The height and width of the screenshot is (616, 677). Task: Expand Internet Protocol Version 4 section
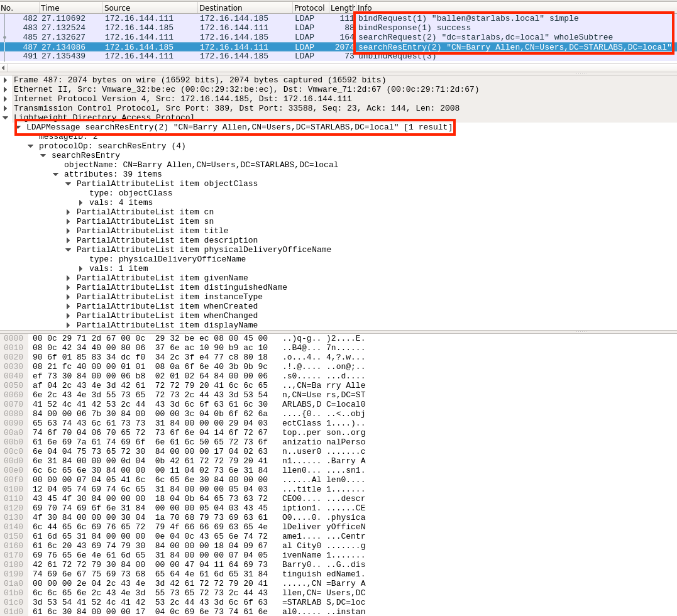(6, 99)
